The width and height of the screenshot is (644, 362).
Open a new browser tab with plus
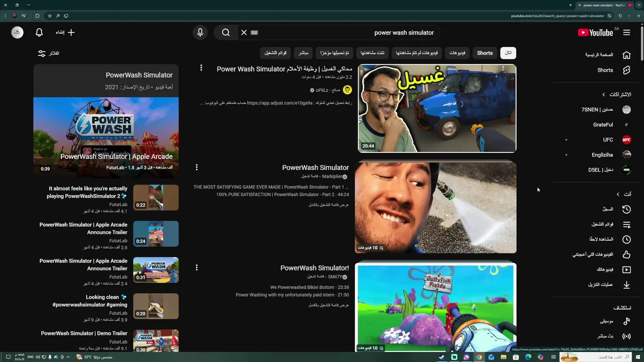coord(570,5)
